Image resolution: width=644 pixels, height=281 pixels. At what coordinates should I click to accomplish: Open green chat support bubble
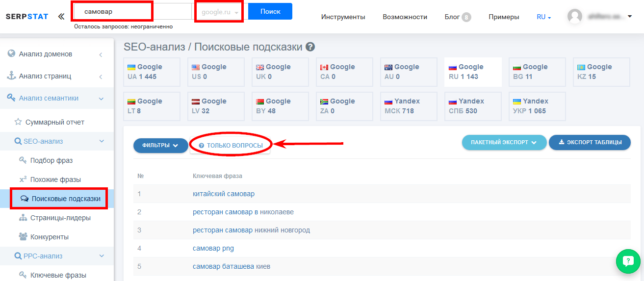(x=628, y=260)
